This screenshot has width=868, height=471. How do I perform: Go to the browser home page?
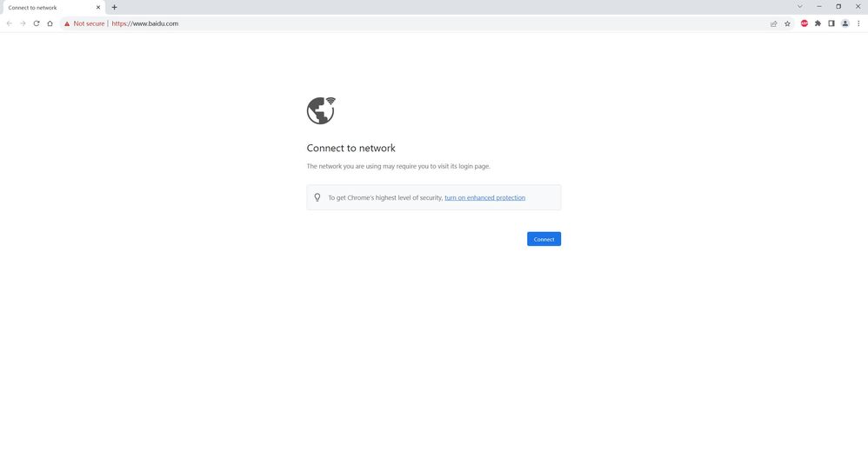click(50, 23)
